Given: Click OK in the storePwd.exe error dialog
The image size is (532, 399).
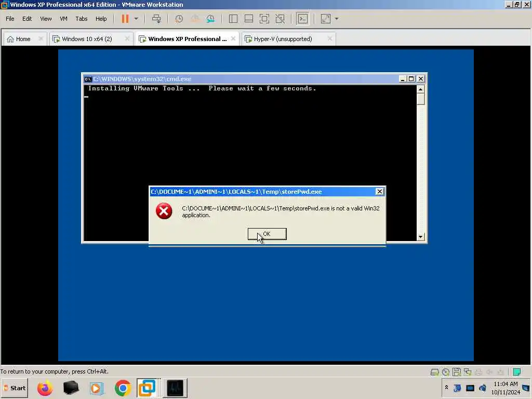Looking at the screenshot, I should click(x=267, y=234).
